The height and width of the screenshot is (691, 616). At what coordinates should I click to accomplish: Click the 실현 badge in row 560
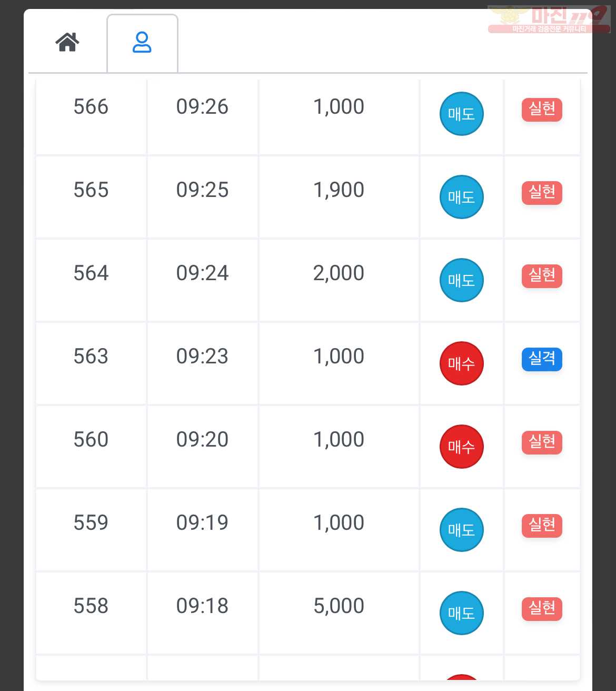tap(542, 442)
